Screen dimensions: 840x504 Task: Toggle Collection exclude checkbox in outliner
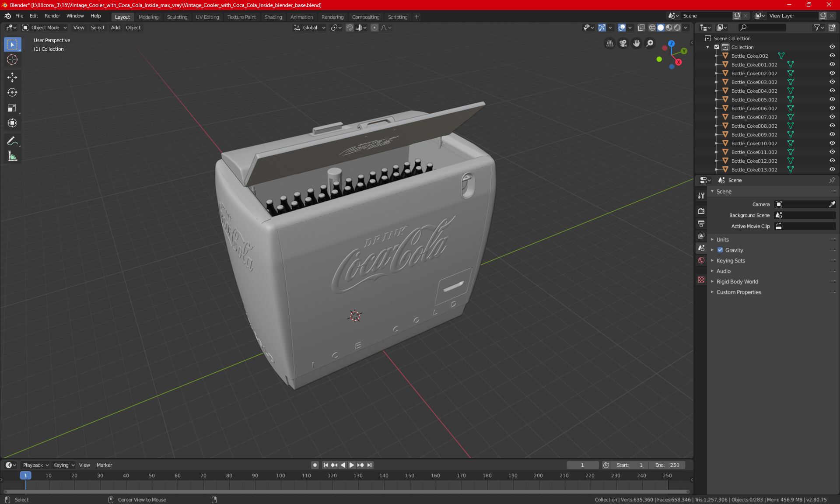[x=717, y=47]
